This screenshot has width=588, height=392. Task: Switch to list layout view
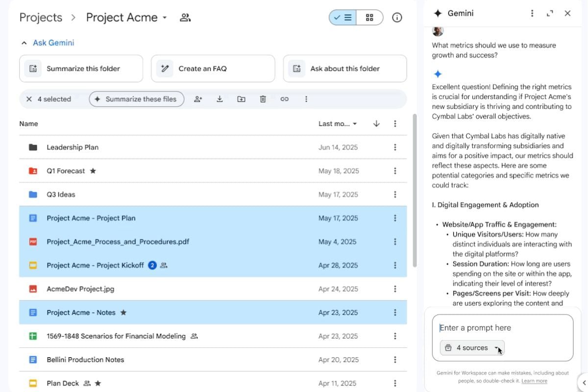point(343,18)
